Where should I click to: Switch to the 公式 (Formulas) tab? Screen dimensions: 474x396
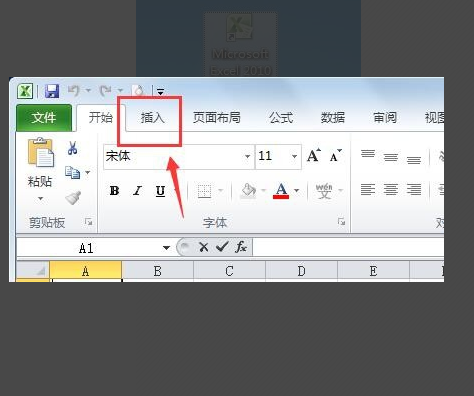coord(281,117)
